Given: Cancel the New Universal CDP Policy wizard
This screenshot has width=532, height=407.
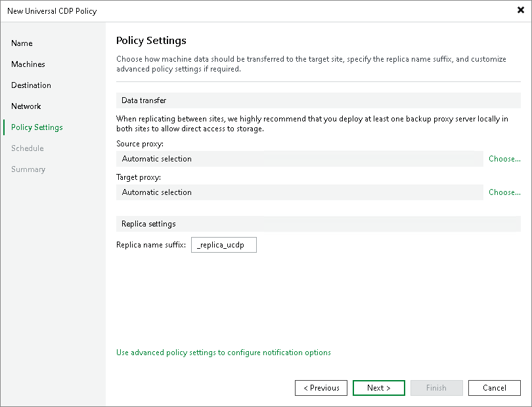Looking at the screenshot, I should point(494,388).
